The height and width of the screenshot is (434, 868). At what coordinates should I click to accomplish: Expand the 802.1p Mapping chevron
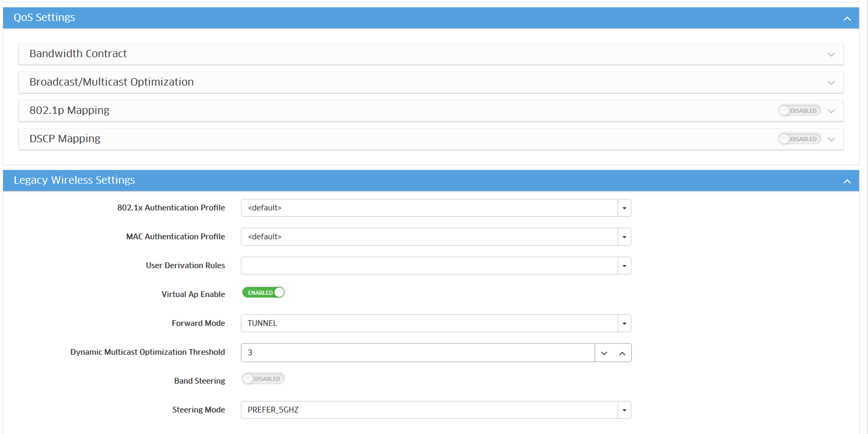point(831,111)
